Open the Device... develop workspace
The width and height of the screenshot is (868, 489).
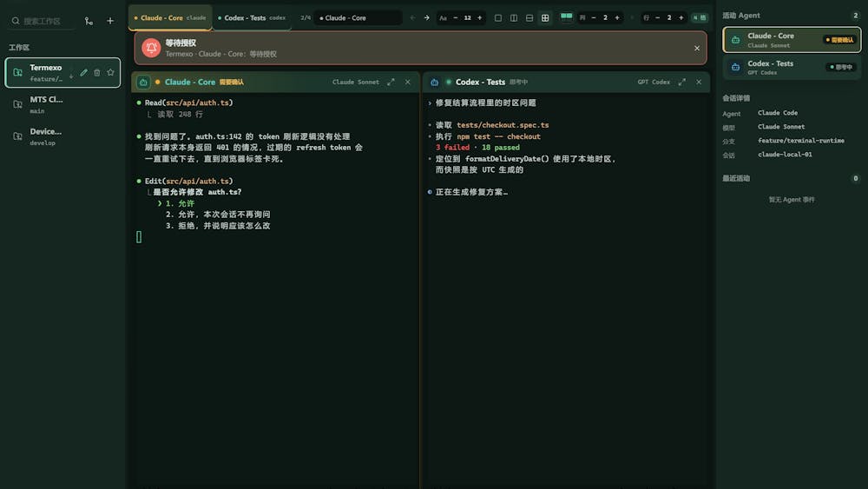(62, 136)
